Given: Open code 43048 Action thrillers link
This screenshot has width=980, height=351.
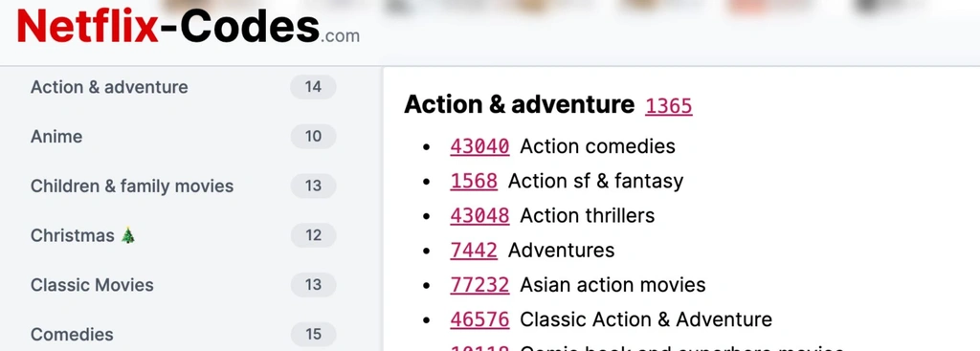Looking at the screenshot, I should click(x=479, y=215).
